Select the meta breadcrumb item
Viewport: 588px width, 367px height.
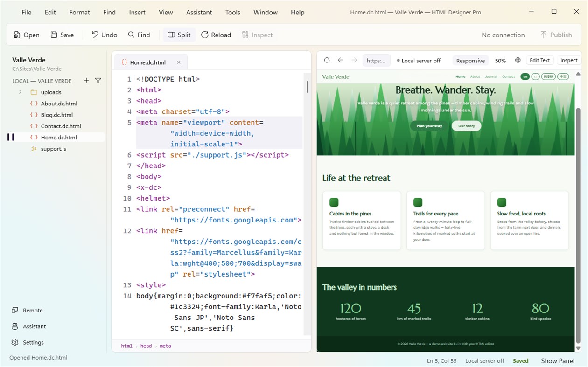(165, 346)
